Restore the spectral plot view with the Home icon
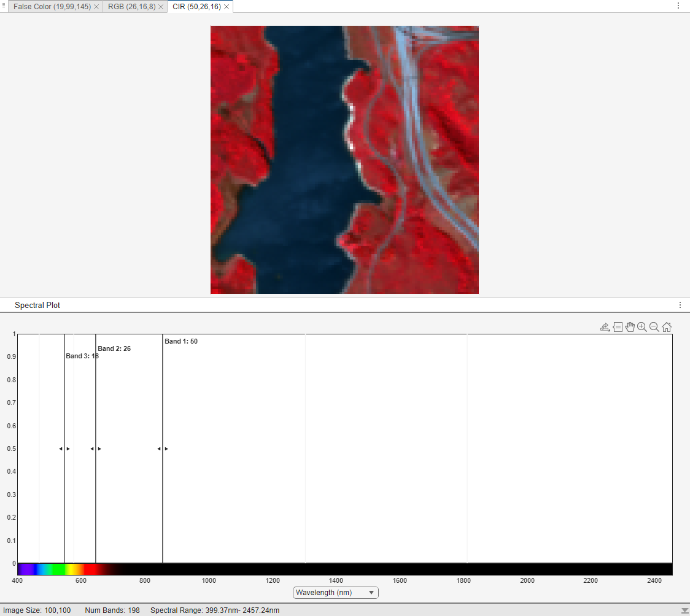Image resolution: width=690 pixels, height=616 pixels. pyautogui.click(x=667, y=327)
